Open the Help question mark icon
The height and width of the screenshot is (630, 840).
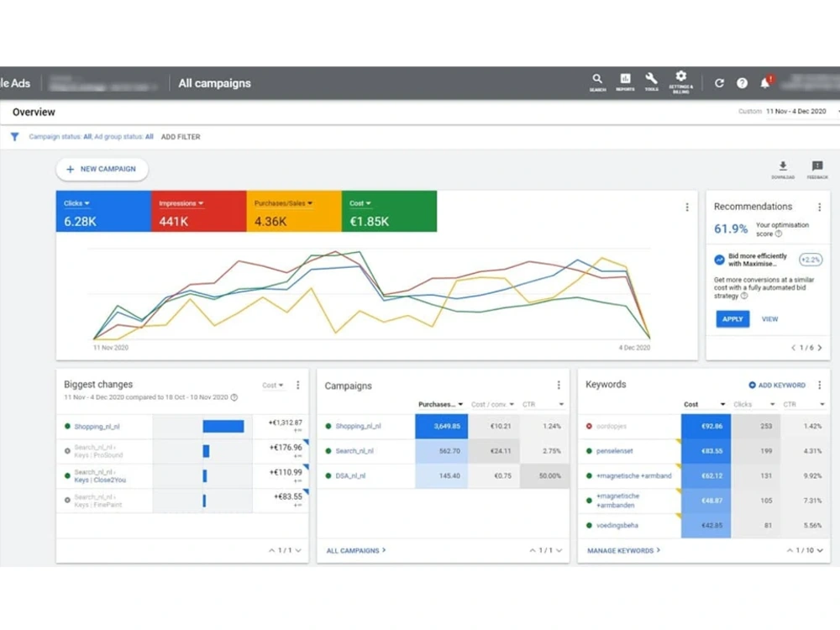tap(742, 83)
